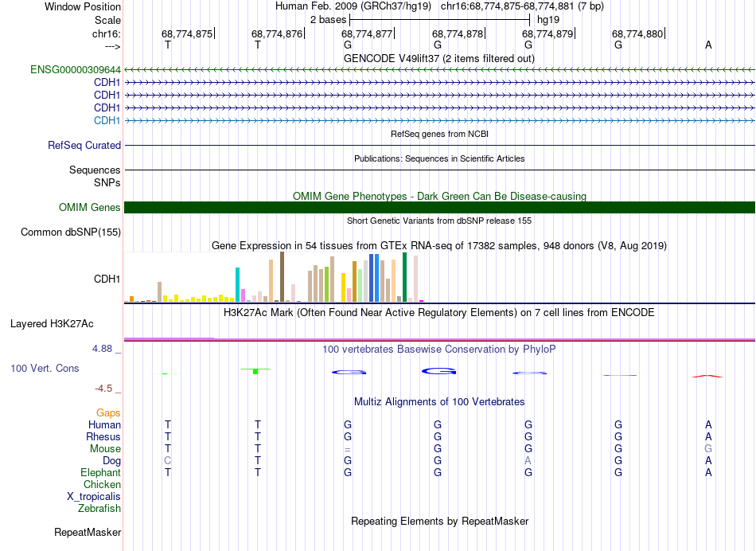Click the 68,774,877 position in ruler

(x=367, y=34)
